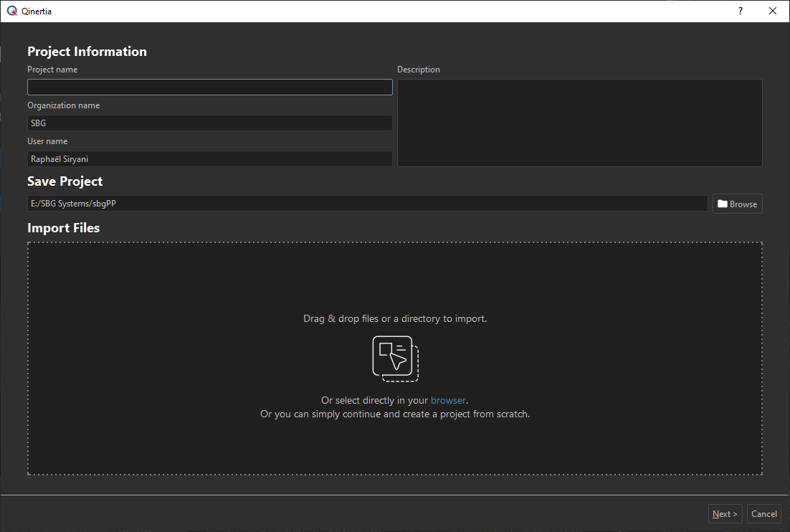Focus the Project name text field
The image size is (790, 532).
click(x=209, y=87)
